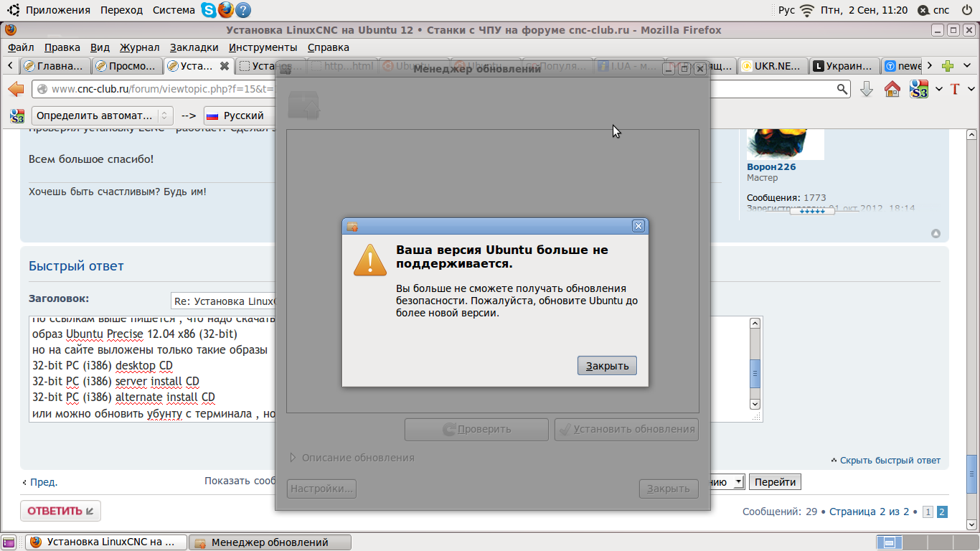Switch to the 'Украин...' tab

[844, 66]
